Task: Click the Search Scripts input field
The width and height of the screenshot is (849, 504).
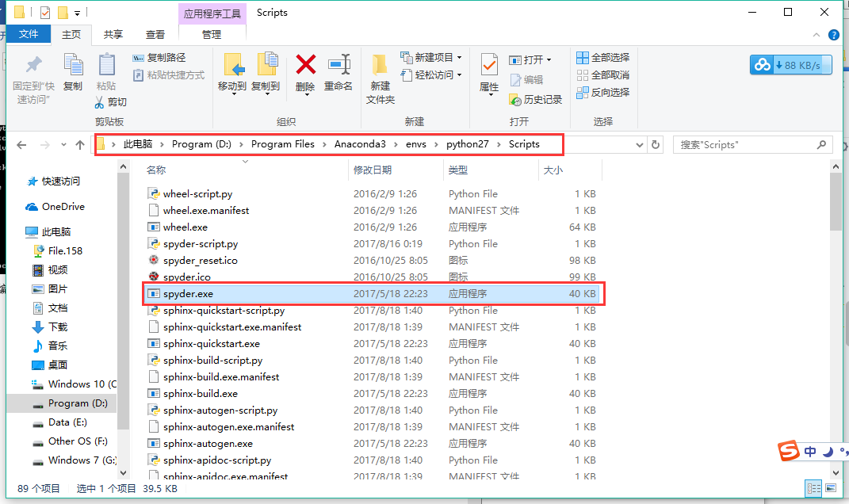Action: click(x=752, y=145)
